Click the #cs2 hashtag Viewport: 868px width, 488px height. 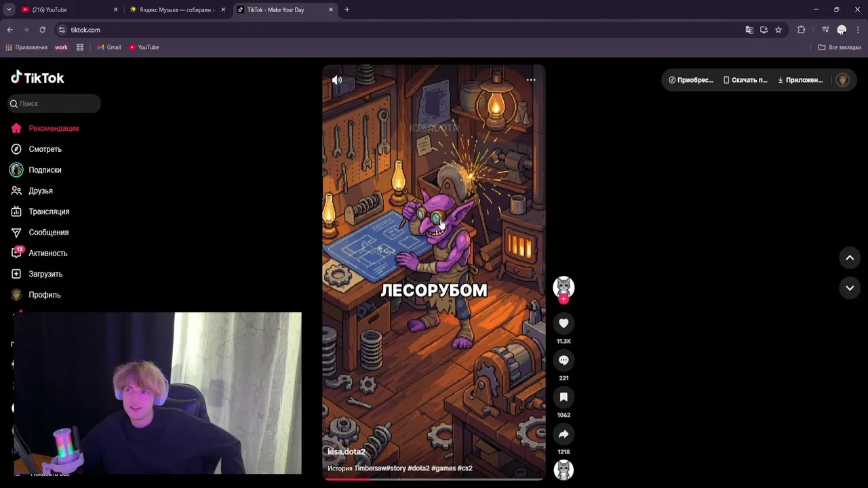click(x=465, y=468)
